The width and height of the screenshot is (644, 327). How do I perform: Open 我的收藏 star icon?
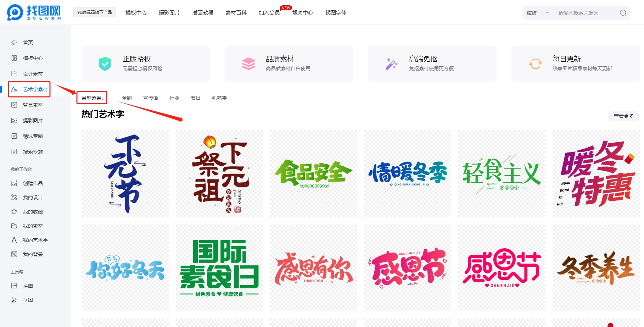(14, 212)
